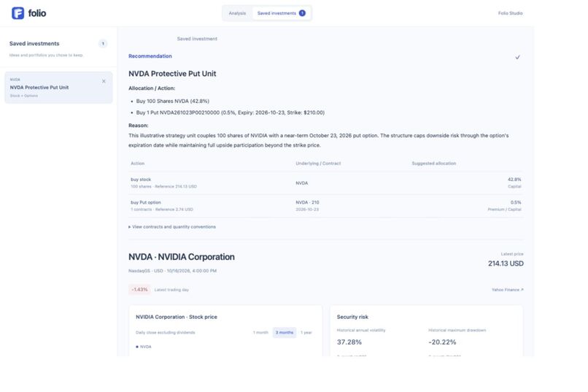Image resolution: width=588 pixels, height=392 pixels.
Task: Click the checkmark icon beside Recommendation
Action: coord(517,58)
